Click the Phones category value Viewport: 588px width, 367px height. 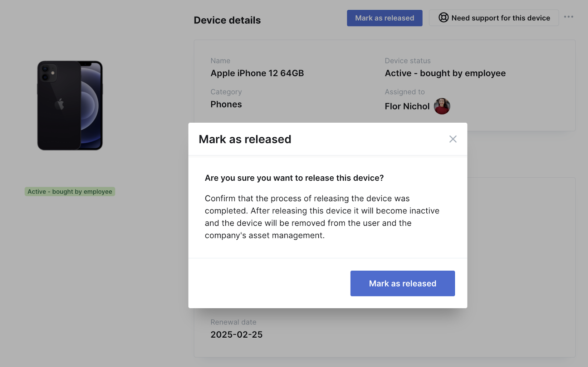[x=226, y=104]
